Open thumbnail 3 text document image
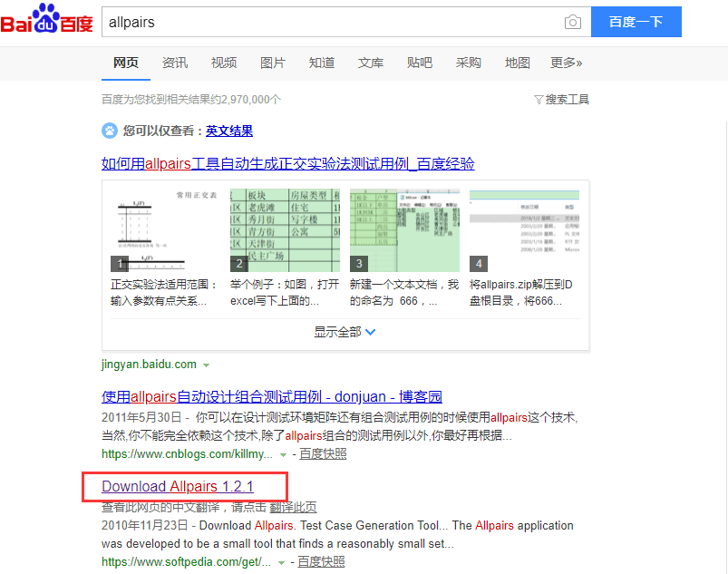The image size is (728, 574). pos(404,230)
